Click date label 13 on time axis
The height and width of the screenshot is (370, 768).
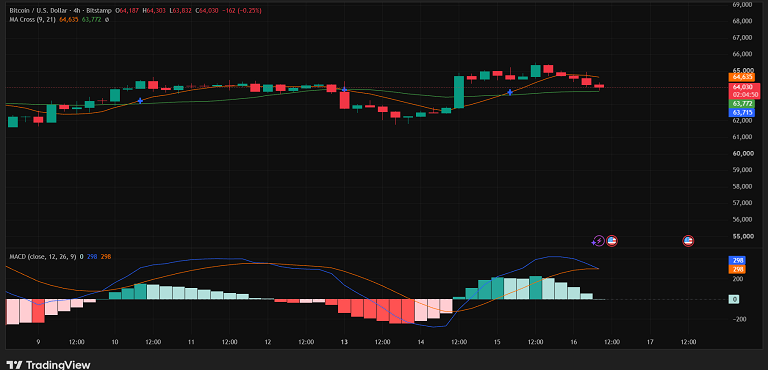(x=344, y=342)
